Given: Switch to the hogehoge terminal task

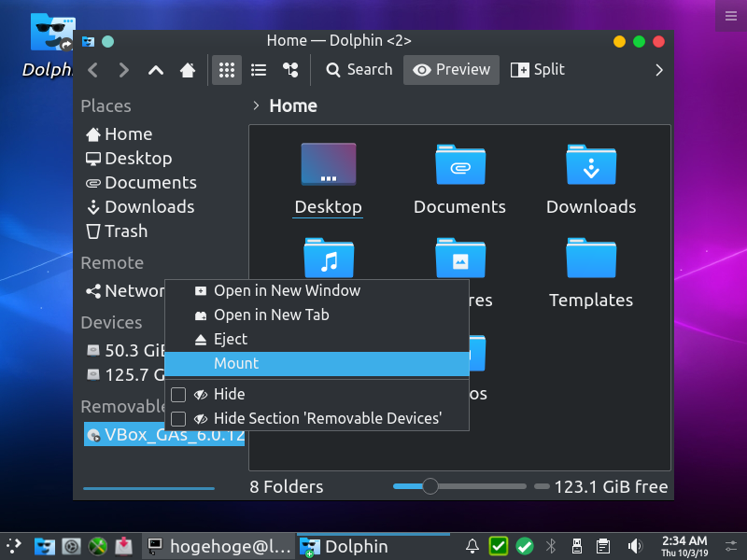Looking at the screenshot, I should point(218,546).
